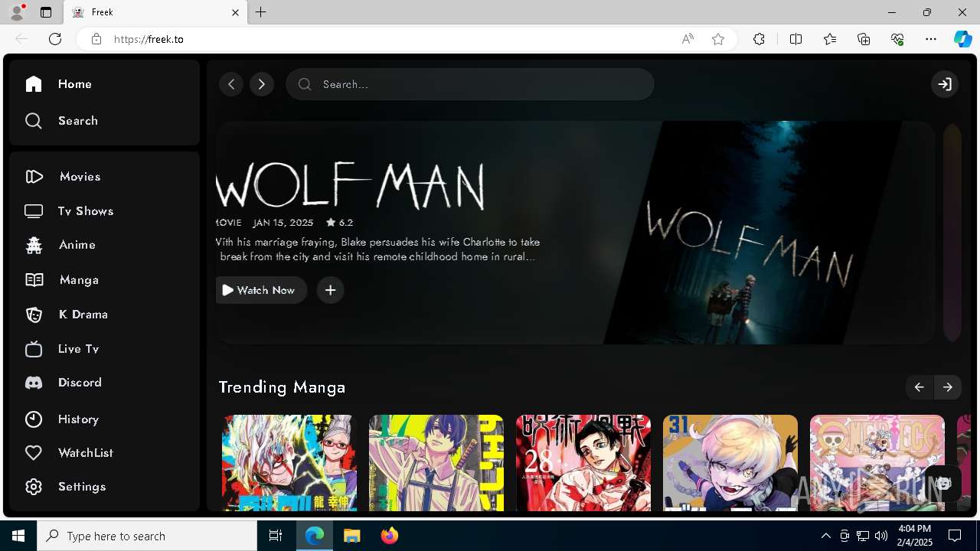The image size is (980, 551).
Task: Open the Collections icon in Edge
Action: (x=864, y=39)
